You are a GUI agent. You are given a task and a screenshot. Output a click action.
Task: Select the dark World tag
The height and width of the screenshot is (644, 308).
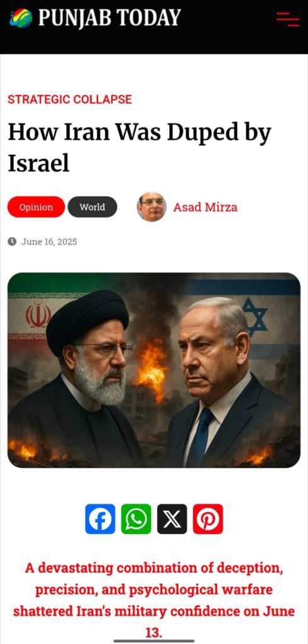point(92,207)
